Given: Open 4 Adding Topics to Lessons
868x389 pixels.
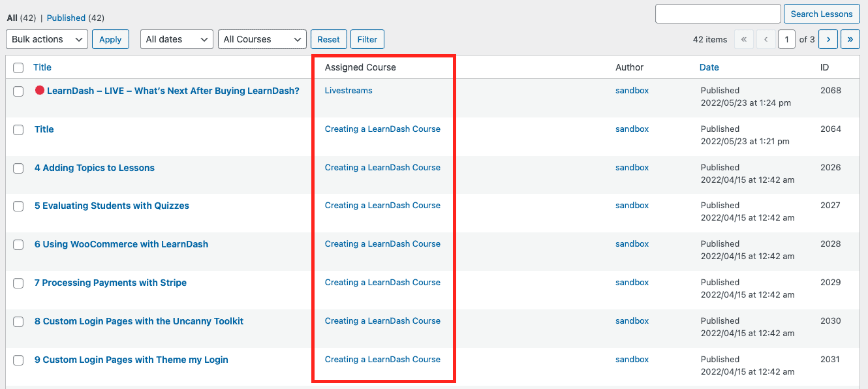Looking at the screenshot, I should 95,168.
